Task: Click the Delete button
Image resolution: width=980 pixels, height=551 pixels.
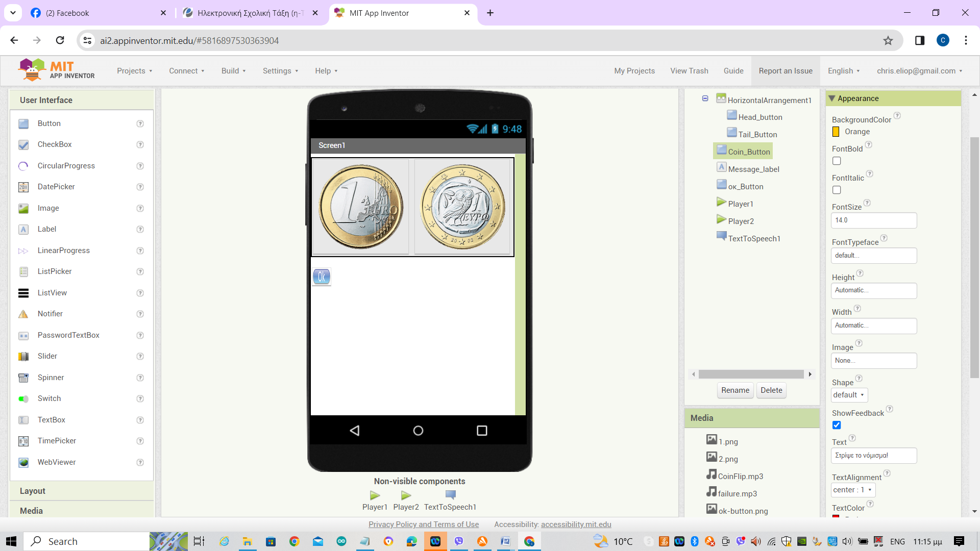Action: 771,390
